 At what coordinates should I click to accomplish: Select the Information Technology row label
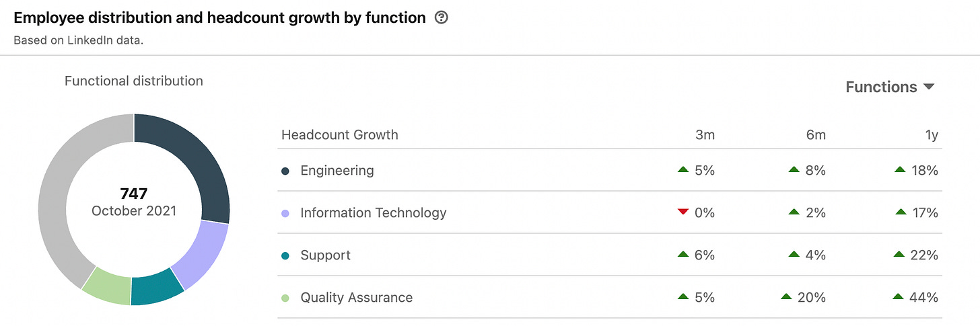click(374, 213)
